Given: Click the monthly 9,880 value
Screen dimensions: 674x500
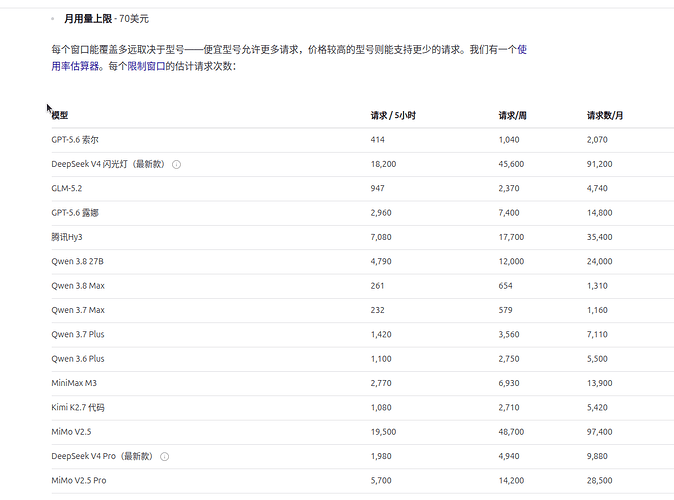Looking at the screenshot, I should point(597,456).
